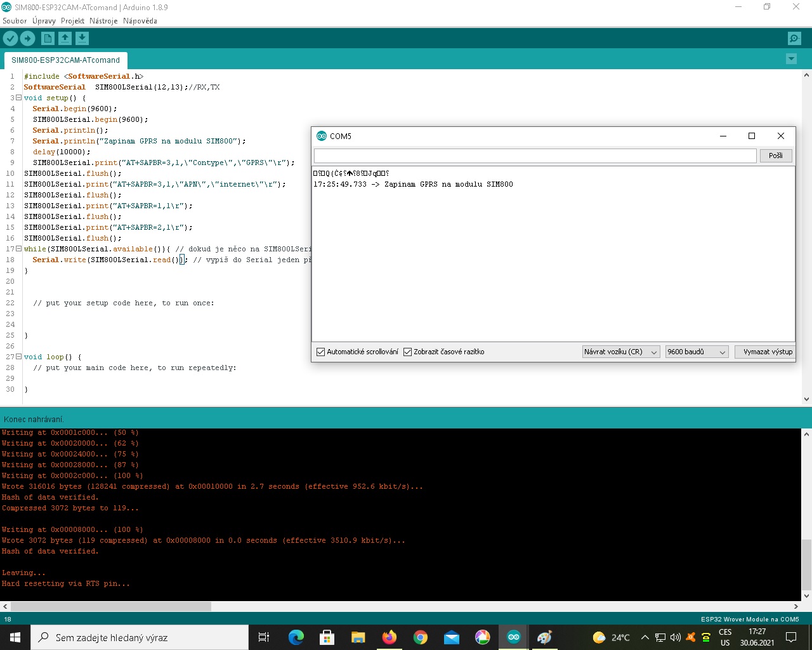Open the 9600 baudů baud rate dropdown
The width and height of the screenshot is (812, 650).
pos(697,352)
